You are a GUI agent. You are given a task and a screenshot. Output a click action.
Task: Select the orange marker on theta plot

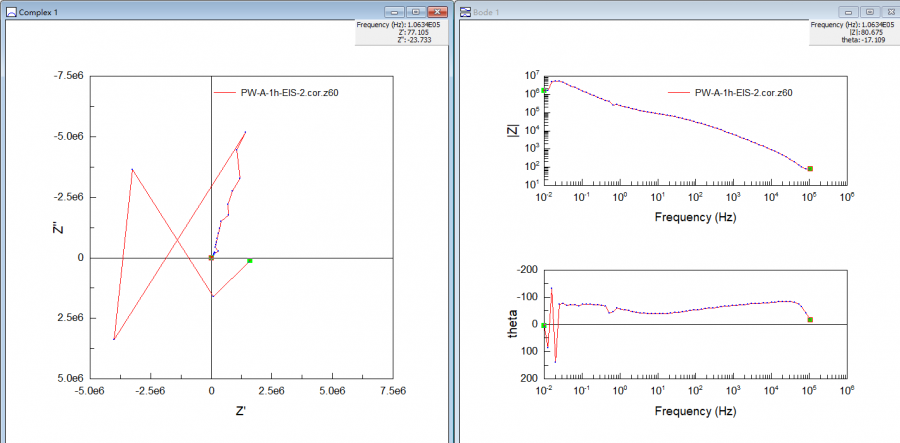coord(810,320)
